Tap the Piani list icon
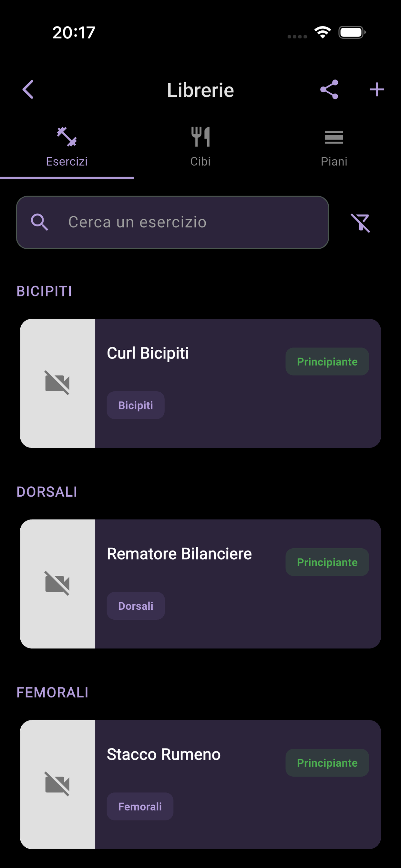The image size is (401, 868). [334, 137]
